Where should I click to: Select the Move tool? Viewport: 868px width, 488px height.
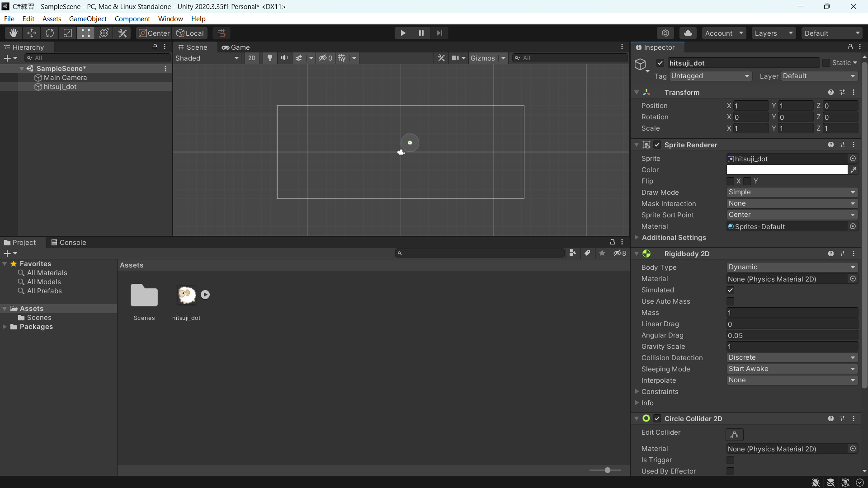pos(32,33)
